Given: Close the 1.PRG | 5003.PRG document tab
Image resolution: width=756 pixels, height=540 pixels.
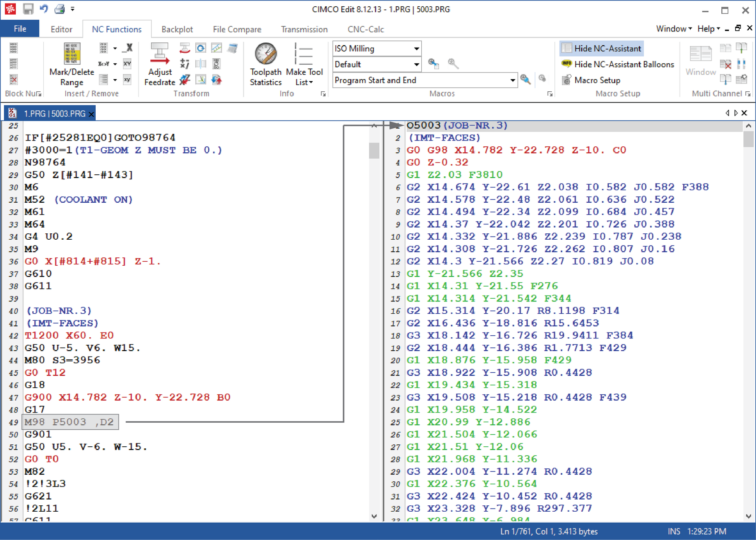Looking at the screenshot, I should click(91, 114).
